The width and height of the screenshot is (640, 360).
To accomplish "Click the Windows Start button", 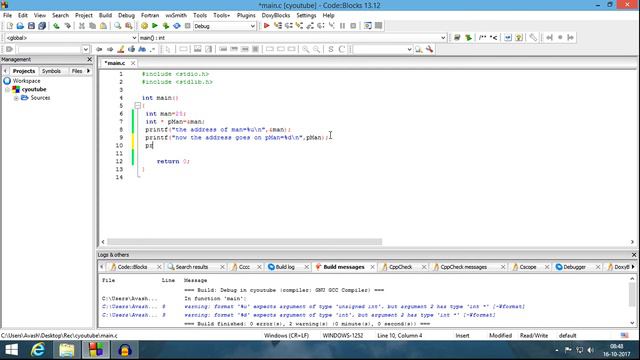I will 11,350.
